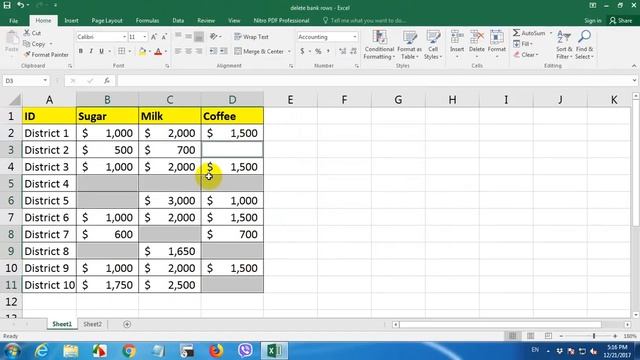Click Increase Font Size icon
Image resolution: width=640 pixels, height=360 pixels.
pyautogui.click(x=154, y=37)
